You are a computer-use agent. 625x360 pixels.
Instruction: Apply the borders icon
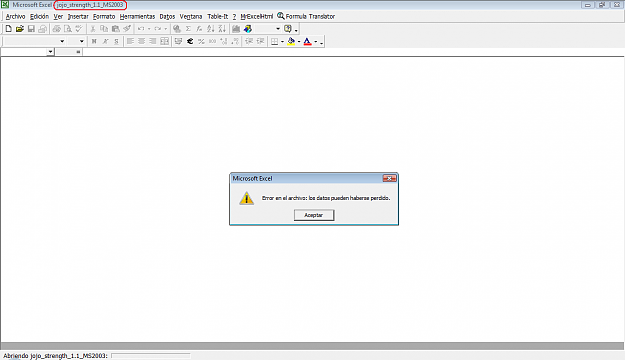(274, 41)
